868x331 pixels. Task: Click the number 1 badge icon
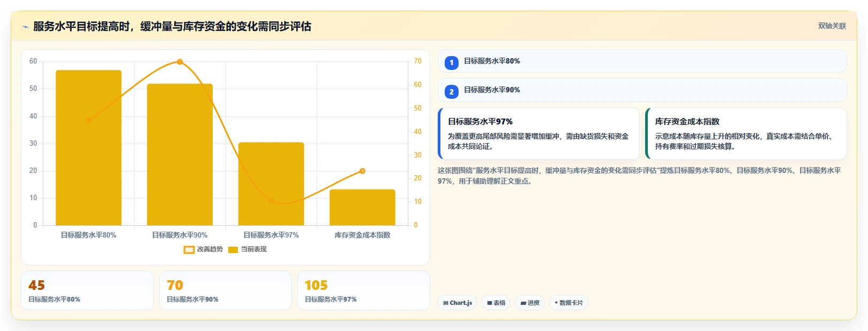452,63
